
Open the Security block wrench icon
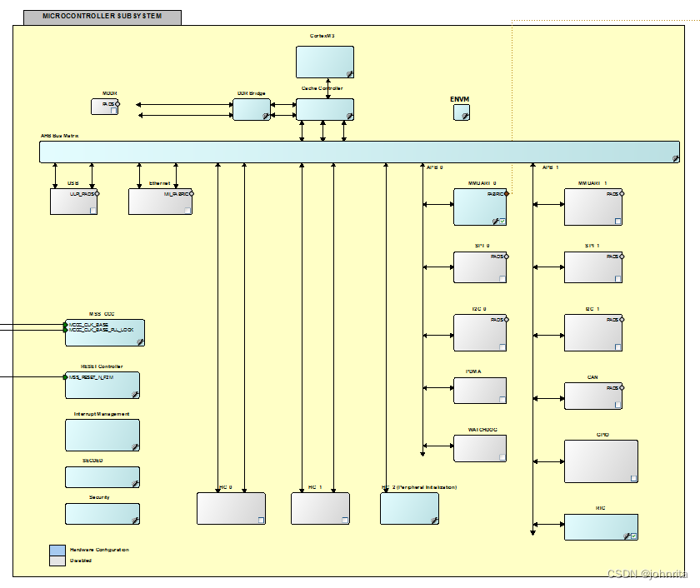135,519
